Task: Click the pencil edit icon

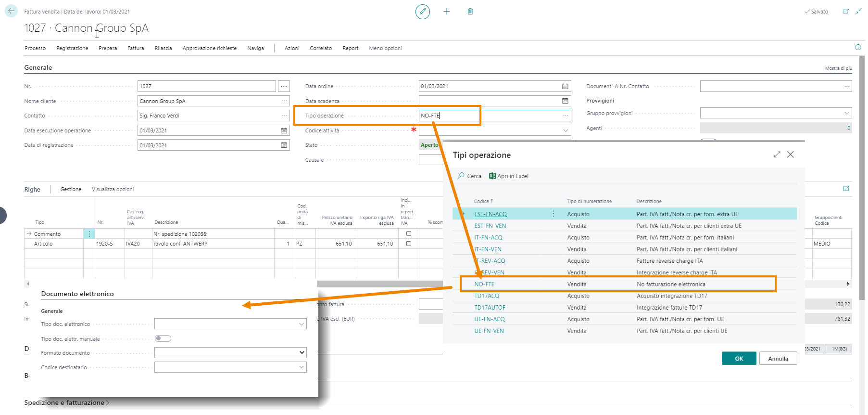Action: [422, 12]
